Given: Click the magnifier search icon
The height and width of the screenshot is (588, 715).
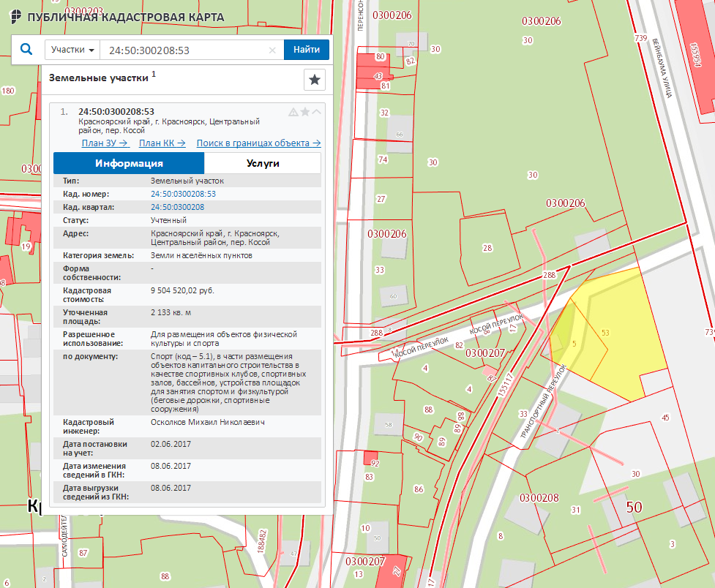Looking at the screenshot, I should point(26,50).
